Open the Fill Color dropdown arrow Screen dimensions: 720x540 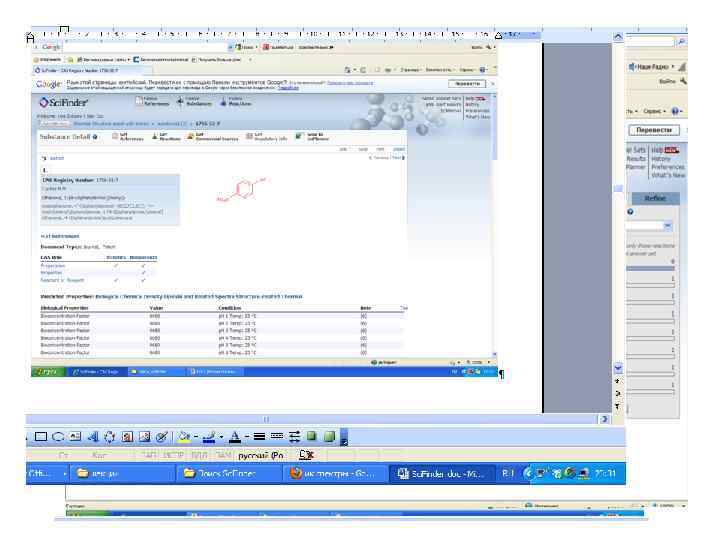[x=196, y=437]
